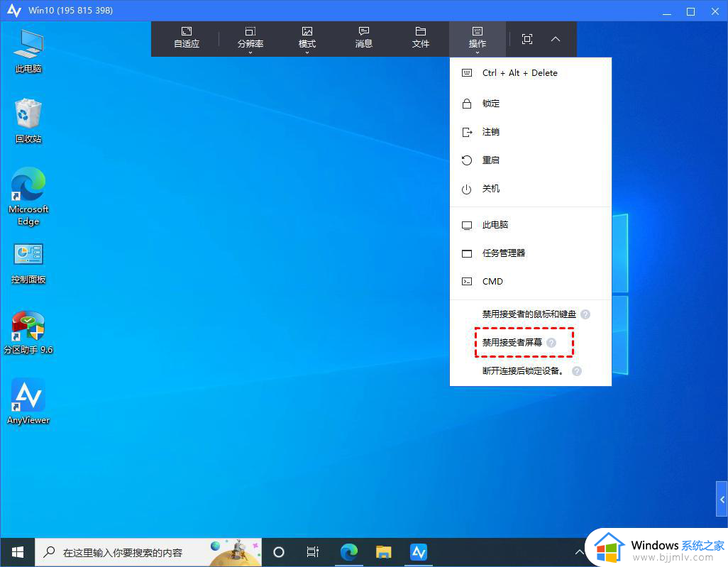The width and height of the screenshot is (728, 567).
Task: Click the 回收站 recycle bin icon
Action: 28,120
